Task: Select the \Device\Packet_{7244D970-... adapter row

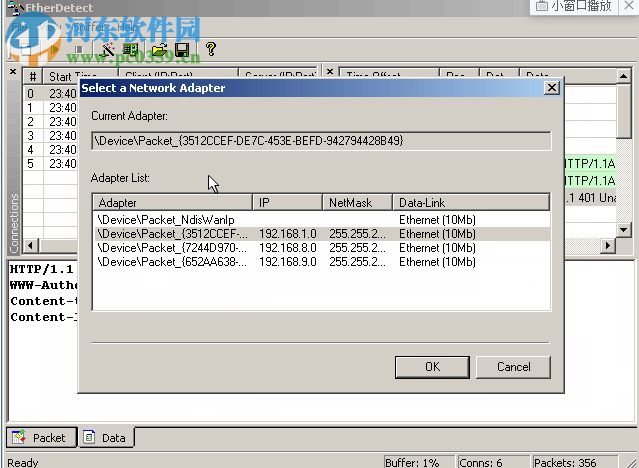Action: [322, 248]
